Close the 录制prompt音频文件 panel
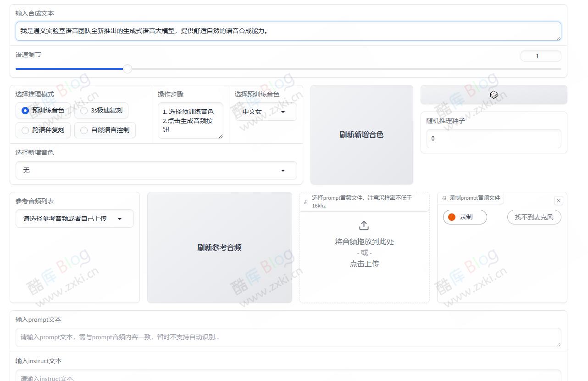 coord(559,201)
